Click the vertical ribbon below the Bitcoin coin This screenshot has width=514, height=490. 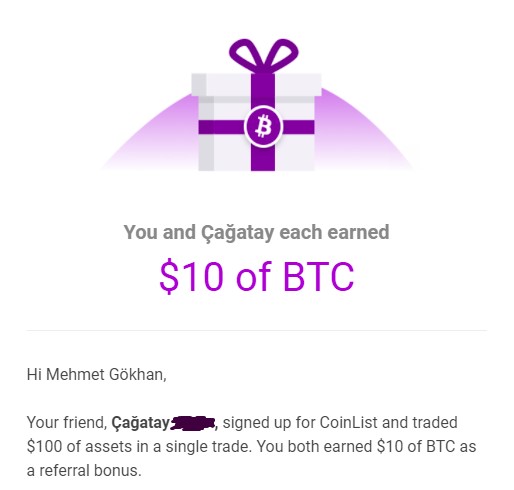click(x=263, y=159)
